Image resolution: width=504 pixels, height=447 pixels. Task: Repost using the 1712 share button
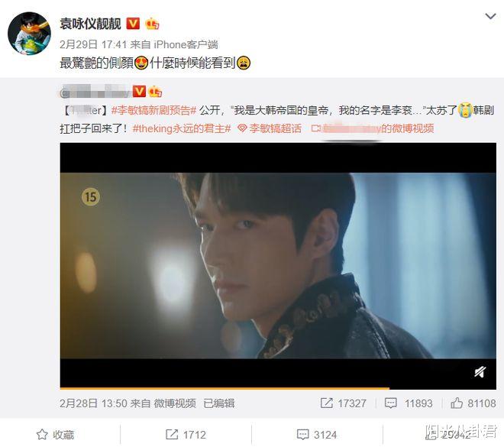click(x=186, y=435)
